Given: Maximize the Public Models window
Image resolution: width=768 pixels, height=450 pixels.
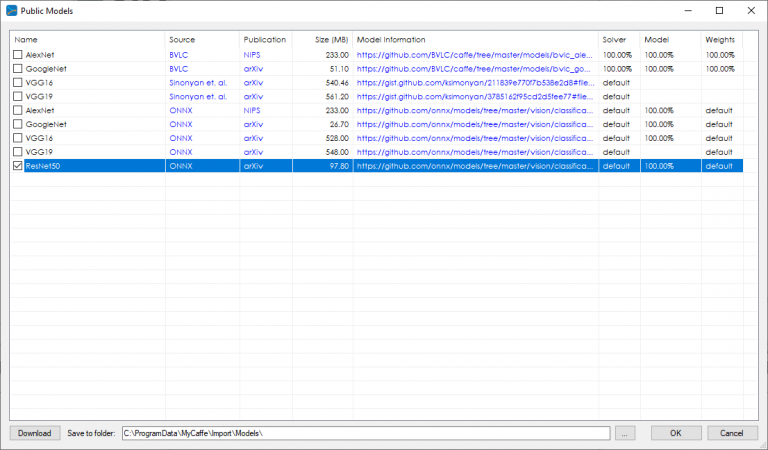Looking at the screenshot, I should pyautogui.click(x=718, y=10).
